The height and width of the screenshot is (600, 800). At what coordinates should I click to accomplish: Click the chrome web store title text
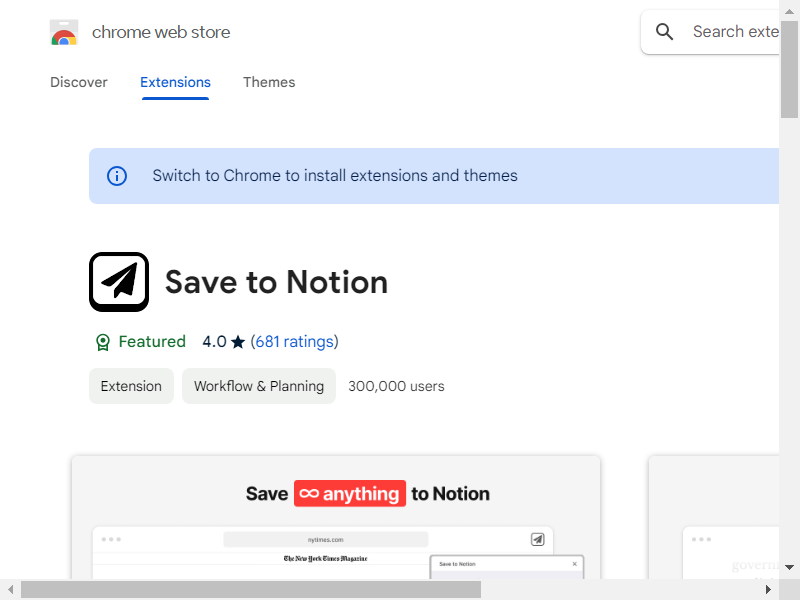point(161,32)
